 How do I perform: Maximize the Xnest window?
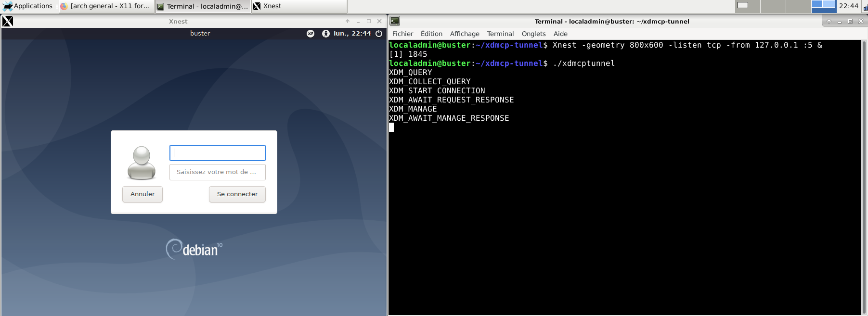tap(369, 21)
